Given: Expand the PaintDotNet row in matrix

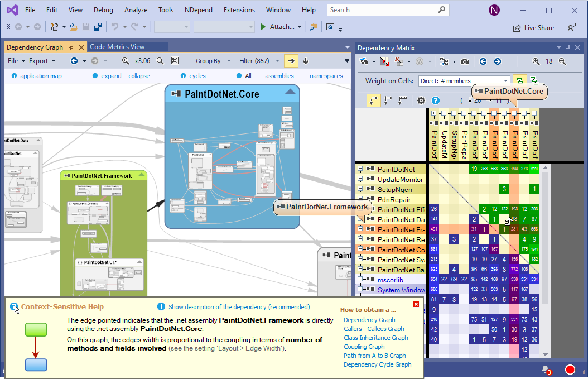Looking at the screenshot, I should tap(360, 169).
